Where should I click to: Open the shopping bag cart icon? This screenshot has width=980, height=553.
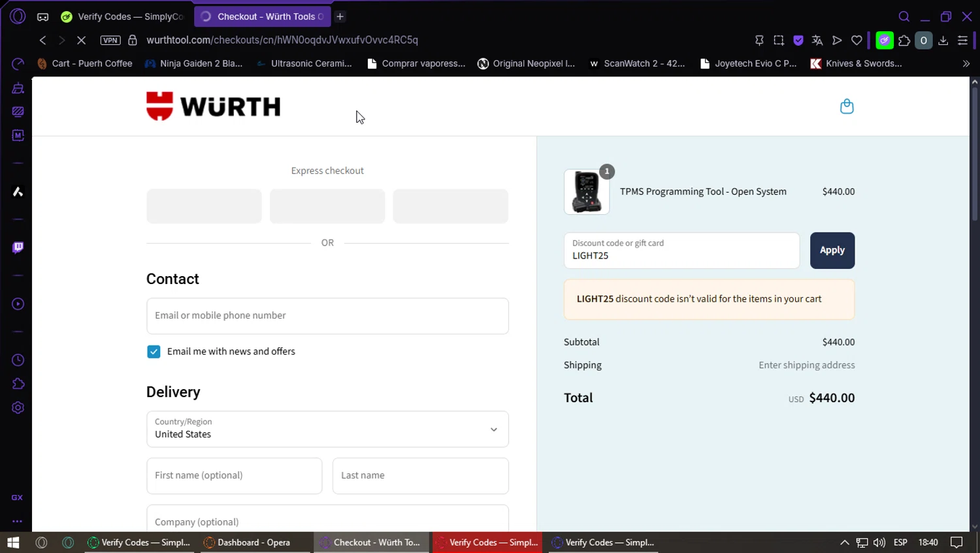847,106
